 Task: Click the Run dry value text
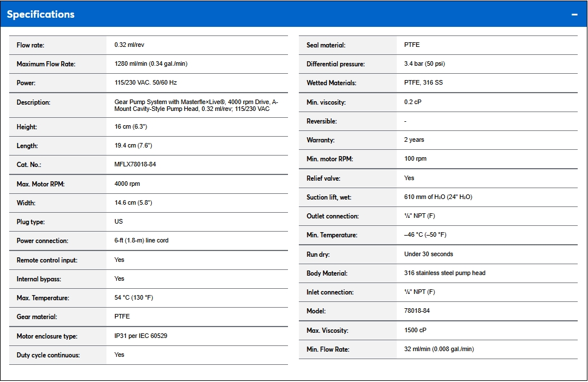pyautogui.click(x=428, y=254)
